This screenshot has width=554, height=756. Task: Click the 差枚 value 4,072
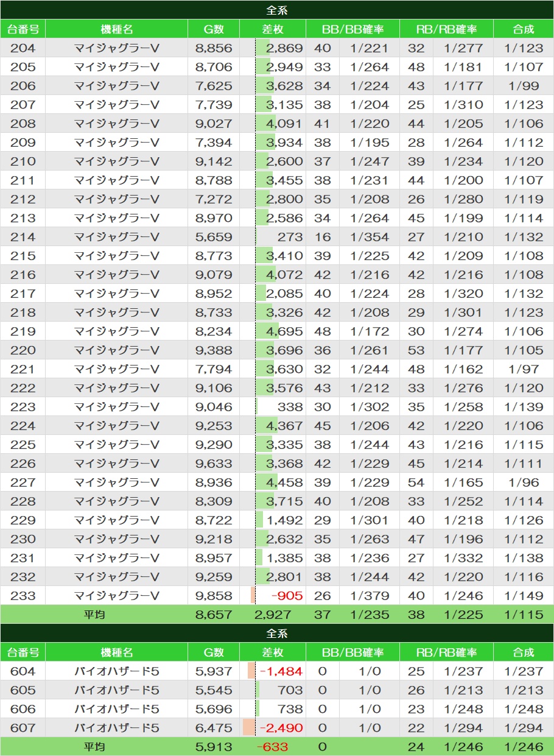point(284,275)
